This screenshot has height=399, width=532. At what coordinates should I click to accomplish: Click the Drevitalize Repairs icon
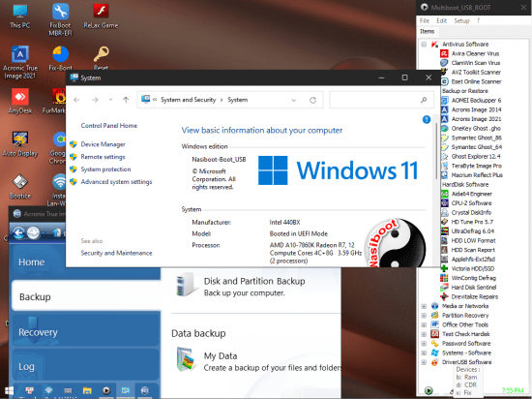[x=444, y=296]
